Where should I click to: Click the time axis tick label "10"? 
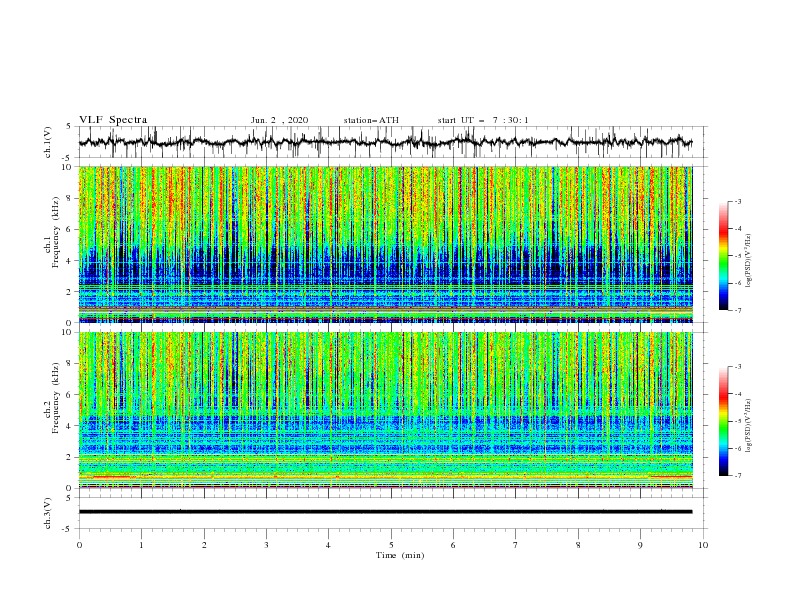(703, 545)
